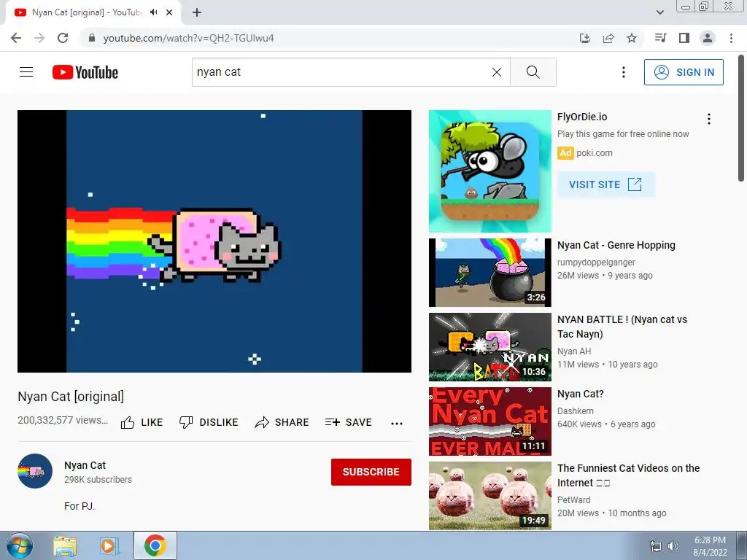
Task: Open the YouTube hamburger guide menu
Action: point(26,72)
